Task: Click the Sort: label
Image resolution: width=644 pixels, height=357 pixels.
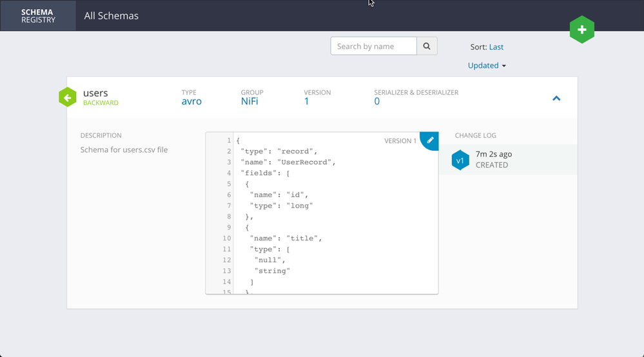Action: click(x=478, y=47)
